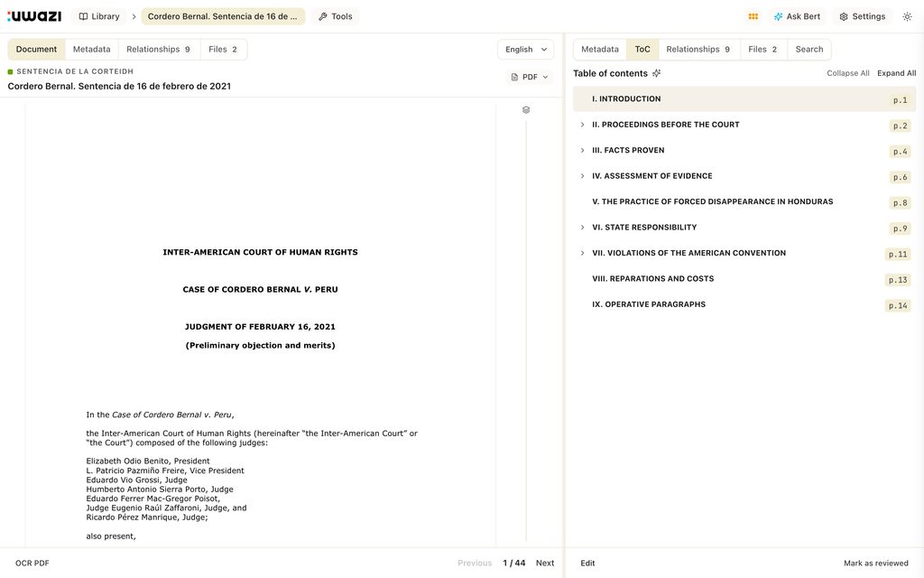Switch to left Relationships tab
Viewport: 924px width, 578px height.
(x=159, y=50)
